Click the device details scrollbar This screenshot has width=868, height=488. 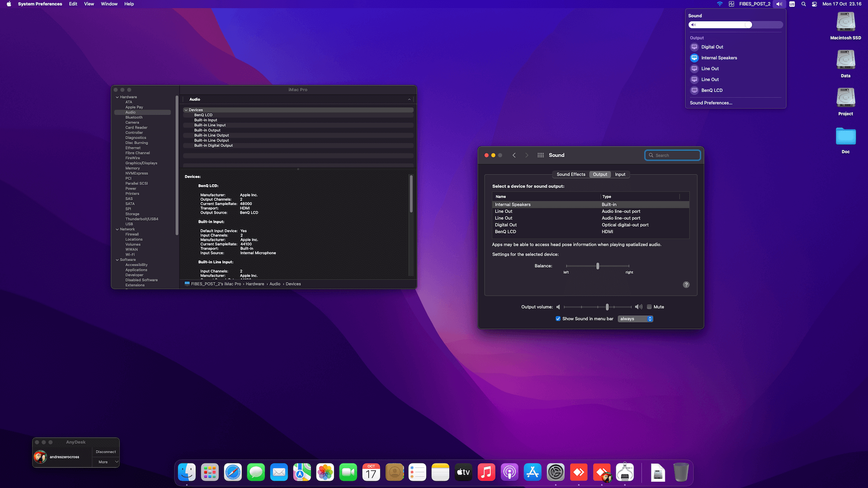coord(411,194)
